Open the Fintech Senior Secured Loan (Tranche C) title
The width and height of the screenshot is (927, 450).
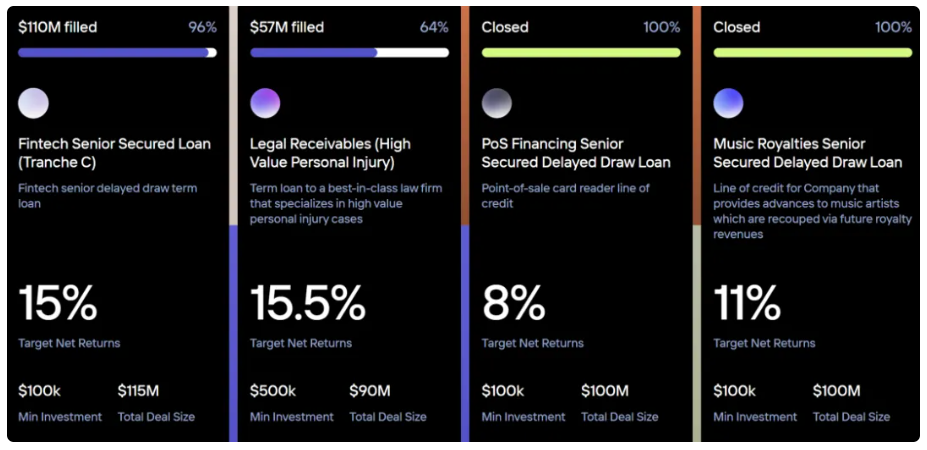114,153
